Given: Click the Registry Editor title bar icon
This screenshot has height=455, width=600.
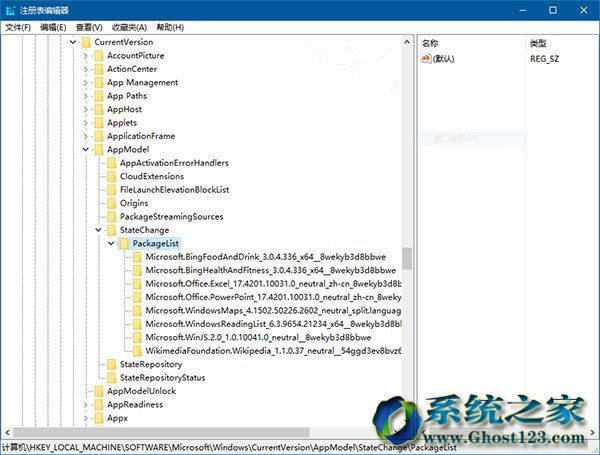Looking at the screenshot, I should tap(10, 10).
